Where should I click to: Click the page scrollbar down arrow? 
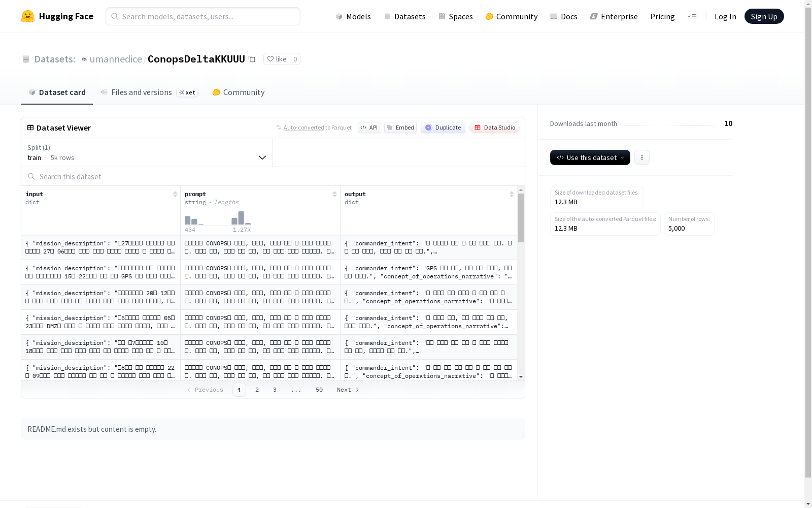pyautogui.click(x=808, y=503)
